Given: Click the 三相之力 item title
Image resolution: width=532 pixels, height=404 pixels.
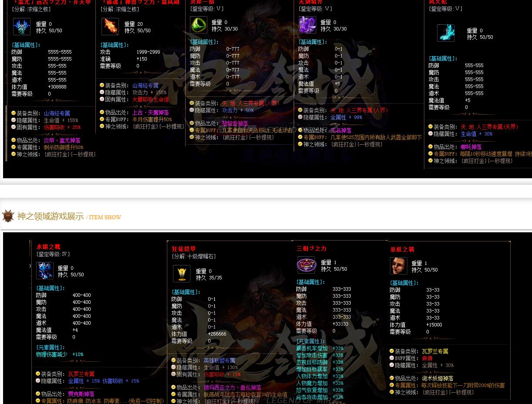Looking at the screenshot, I should tap(312, 248).
